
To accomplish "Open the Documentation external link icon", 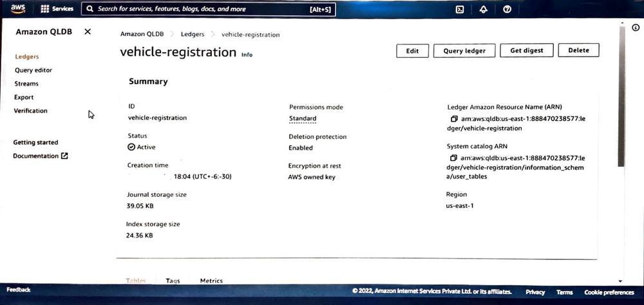I will tap(64, 156).
